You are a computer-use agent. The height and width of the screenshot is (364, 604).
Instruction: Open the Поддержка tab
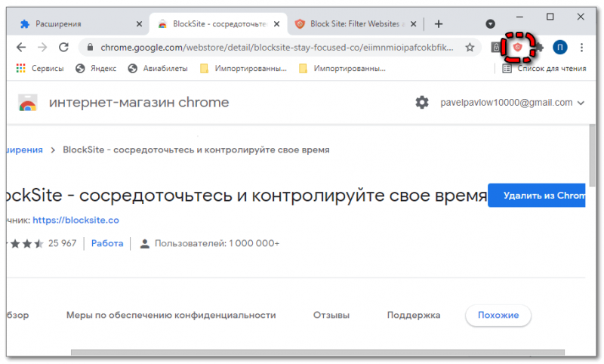coord(414,315)
